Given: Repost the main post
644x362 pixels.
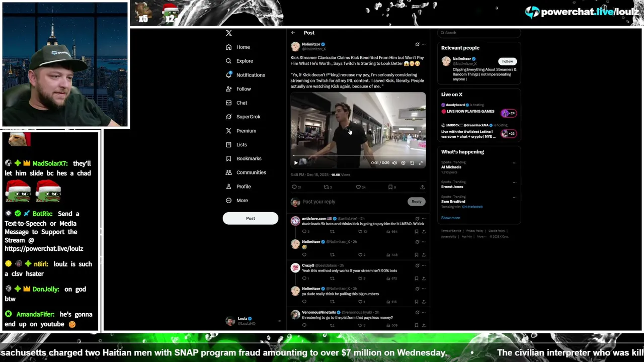Looking at the screenshot, I should [328, 187].
